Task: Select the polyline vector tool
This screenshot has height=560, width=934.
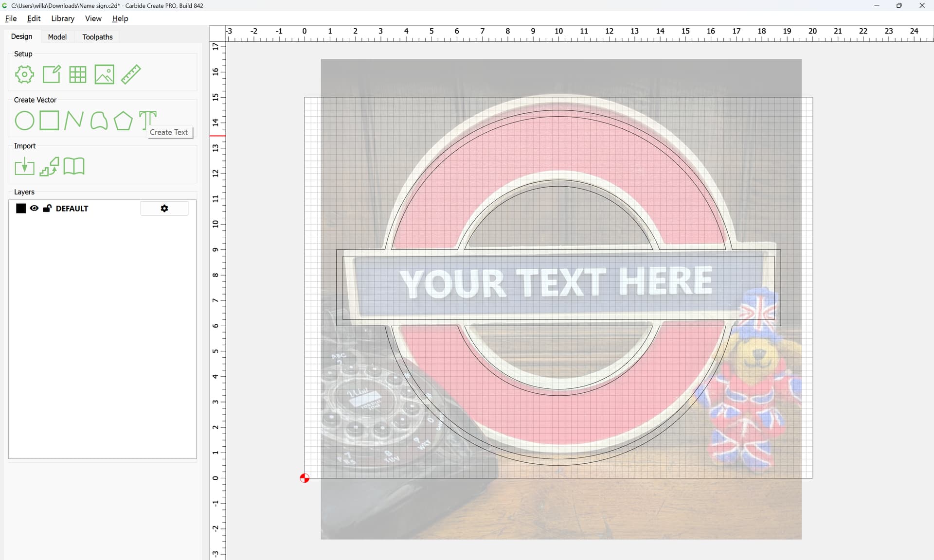Action: point(73,121)
